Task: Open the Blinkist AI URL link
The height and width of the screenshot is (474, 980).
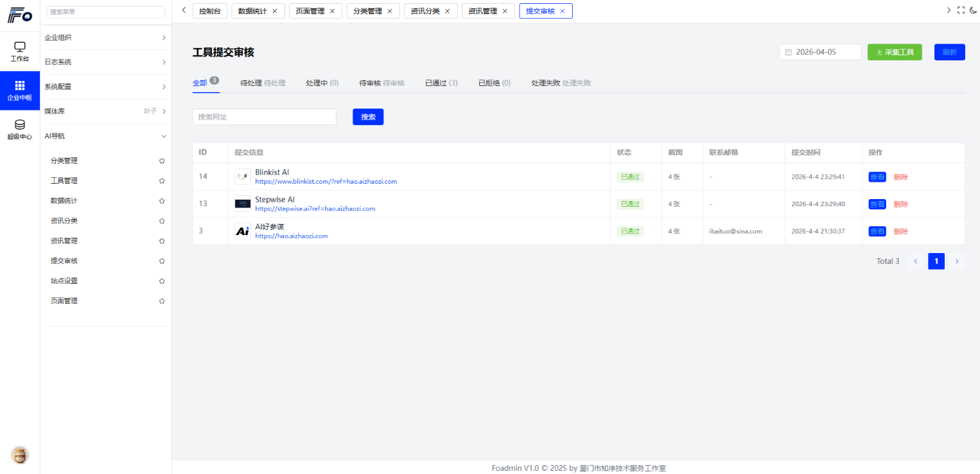Action: point(326,182)
